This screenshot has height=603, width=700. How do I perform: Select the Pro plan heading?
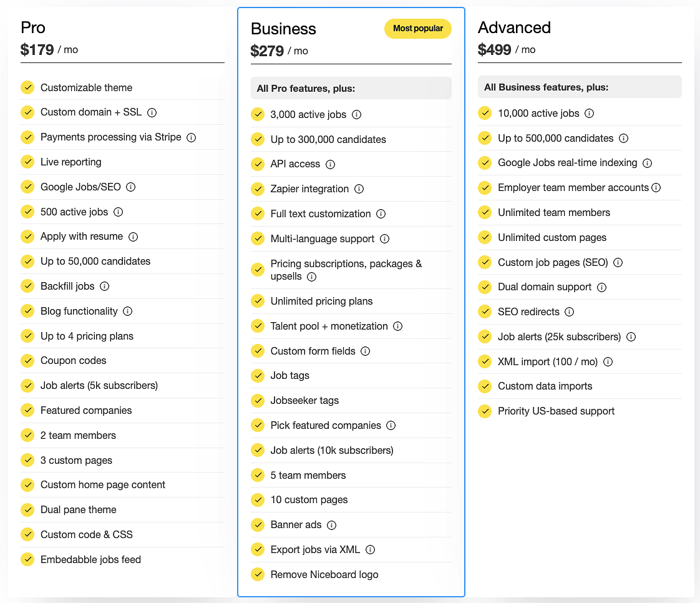(x=33, y=27)
